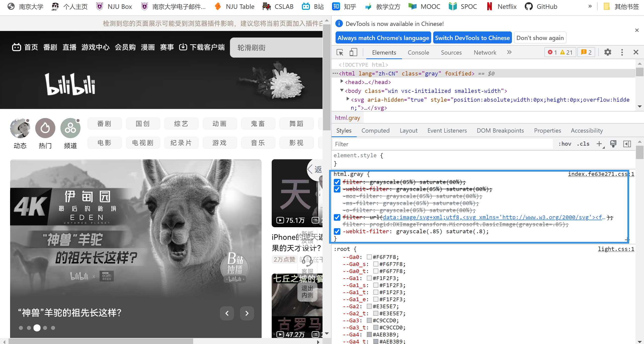Collapse the body element node
This screenshot has height=344, width=644.
(342, 90)
